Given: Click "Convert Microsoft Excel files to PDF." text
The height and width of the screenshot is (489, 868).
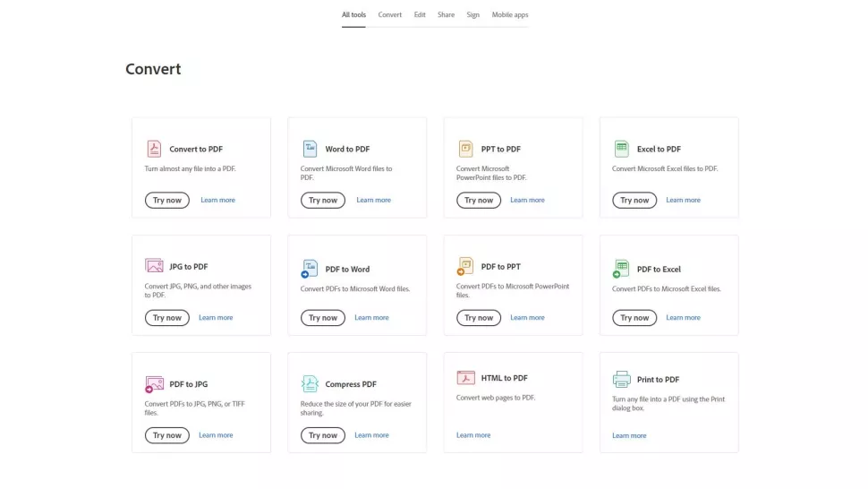Looking at the screenshot, I should pos(665,168).
